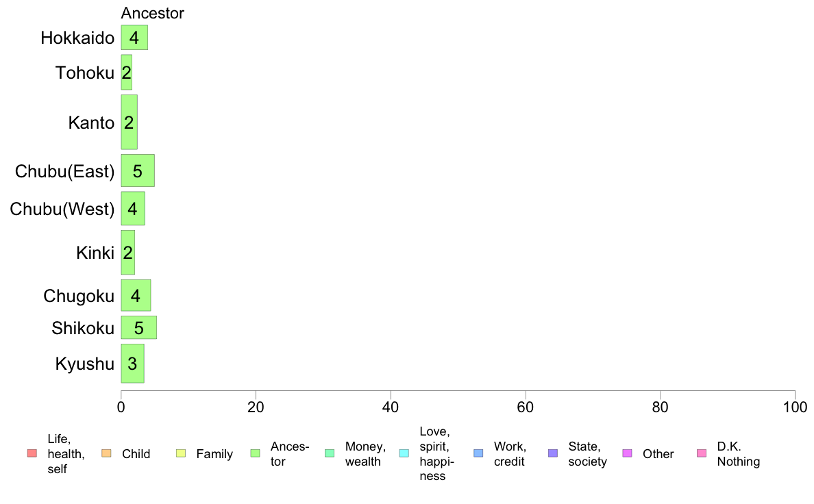Click the magenta Other legend swatch
The width and height of the screenshot is (814, 504).
pyautogui.click(x=627, y=453)
